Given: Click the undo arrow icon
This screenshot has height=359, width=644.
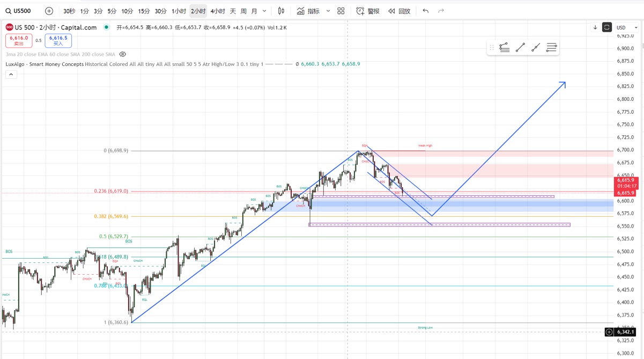Looking at the screenshot, I should (426, 11).
